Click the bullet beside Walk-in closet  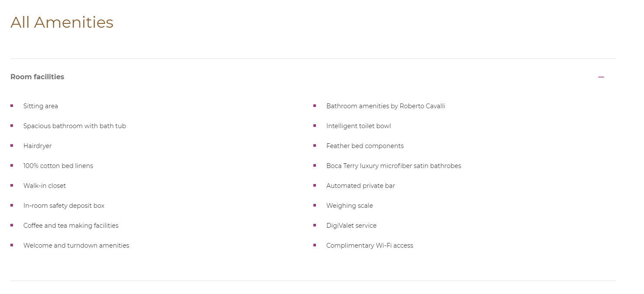click(x=12, y=185)
